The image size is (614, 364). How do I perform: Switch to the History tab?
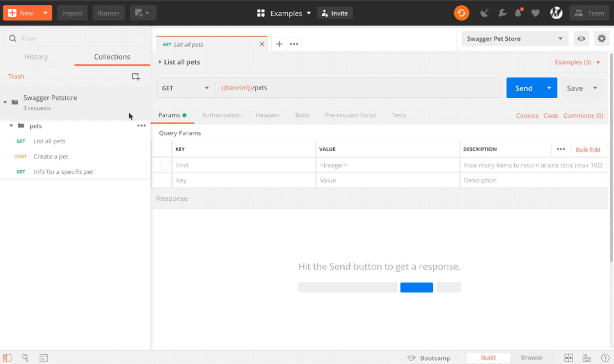(36, 57)
